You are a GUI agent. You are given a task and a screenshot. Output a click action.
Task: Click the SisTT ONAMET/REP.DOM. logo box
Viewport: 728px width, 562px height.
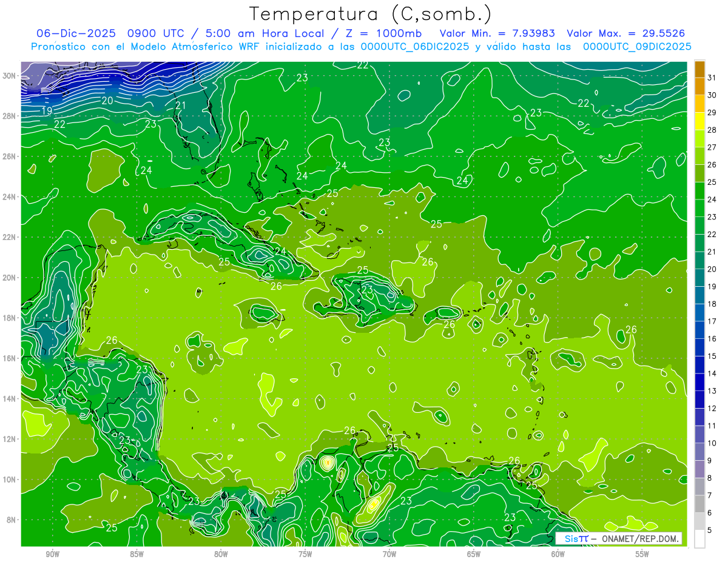[619, 538]
